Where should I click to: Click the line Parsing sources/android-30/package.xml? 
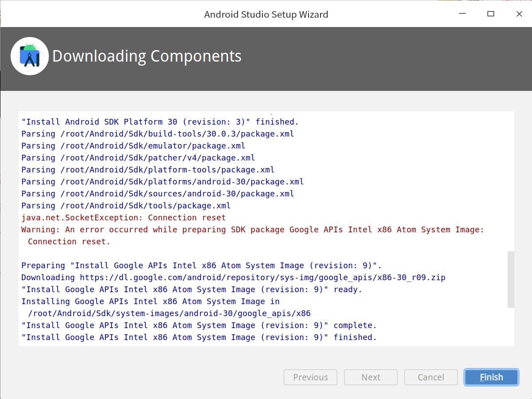pos(158,194)
